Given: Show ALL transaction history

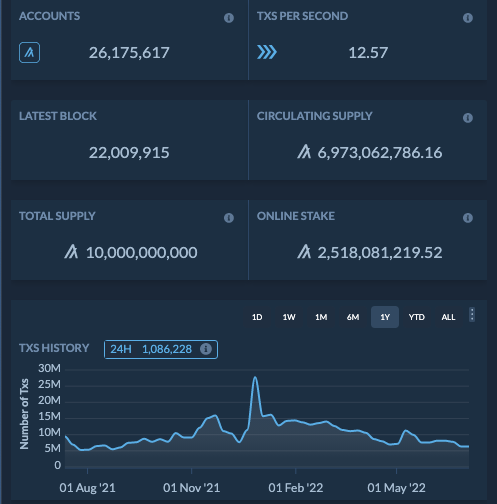Looking at the screenshot, I should (x=448, y=317).
